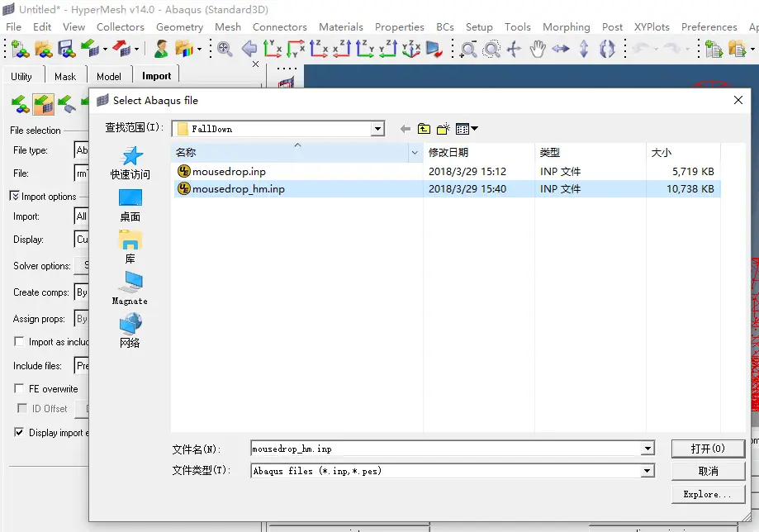
Task: Click the Previous View left arrow icon
Action: click(249, 49)
